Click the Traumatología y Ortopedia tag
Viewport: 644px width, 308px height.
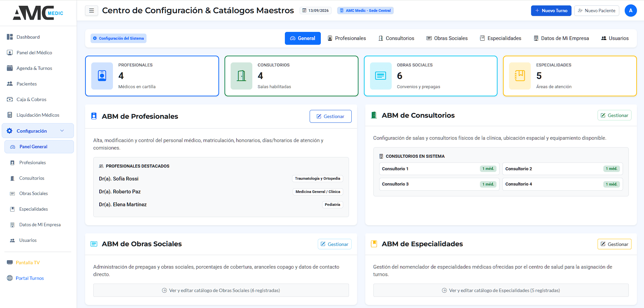coord(317,179)
